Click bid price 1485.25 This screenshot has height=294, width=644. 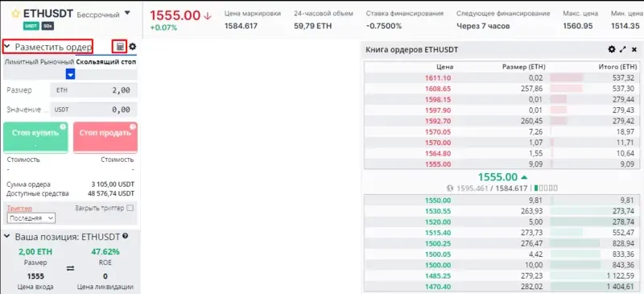(x=438, y=276)
